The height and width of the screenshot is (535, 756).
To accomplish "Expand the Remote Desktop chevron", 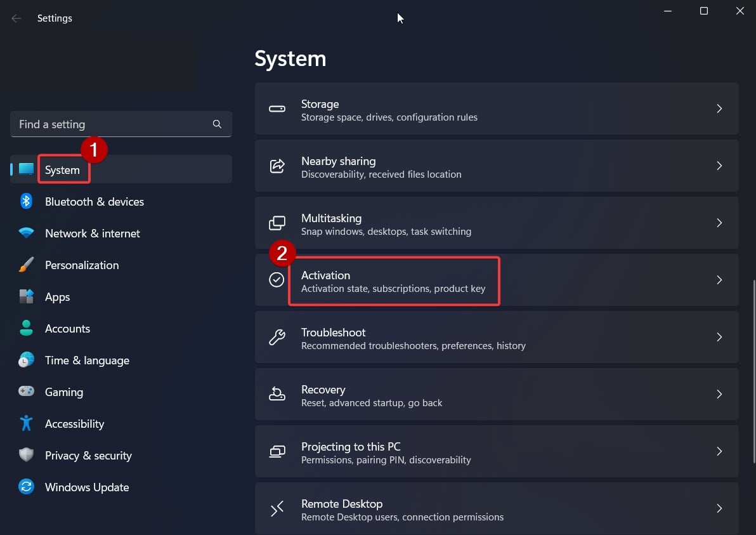I will 719,508.
